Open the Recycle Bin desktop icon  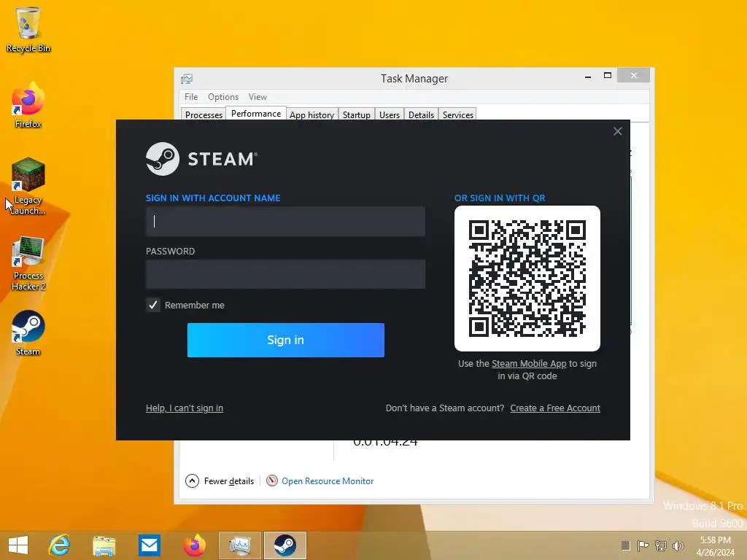coord(28,29)
